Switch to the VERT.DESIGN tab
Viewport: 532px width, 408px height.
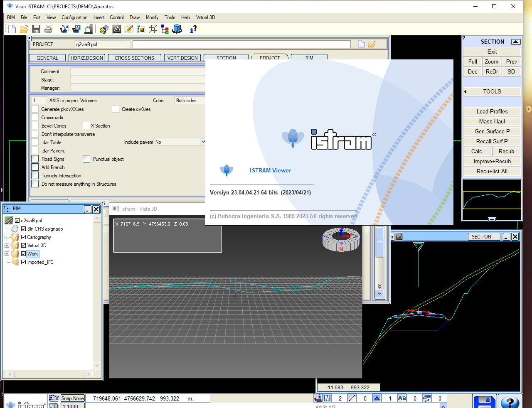tap(182, 58)
